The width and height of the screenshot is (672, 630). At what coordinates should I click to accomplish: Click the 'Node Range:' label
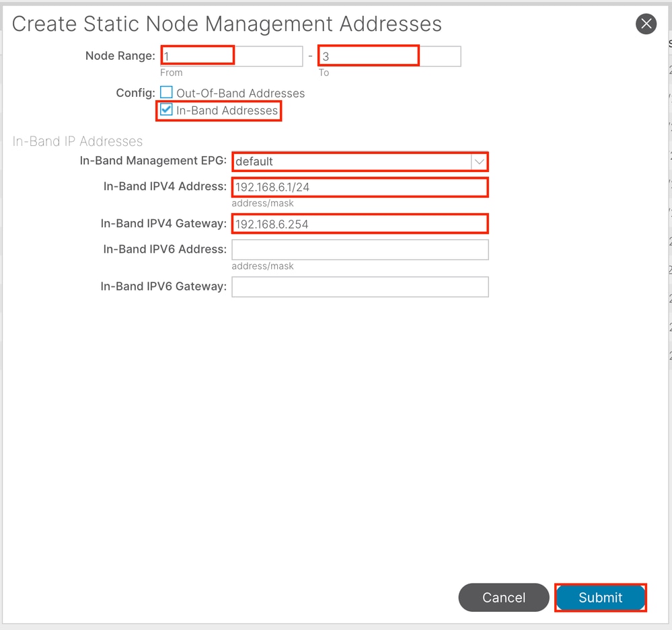tap(120, 56)
